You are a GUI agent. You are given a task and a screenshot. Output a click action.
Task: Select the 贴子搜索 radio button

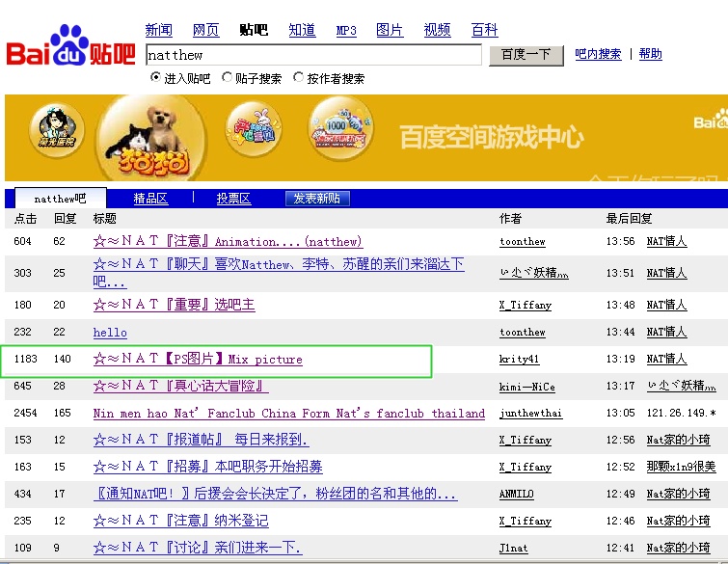pos(227,77)
